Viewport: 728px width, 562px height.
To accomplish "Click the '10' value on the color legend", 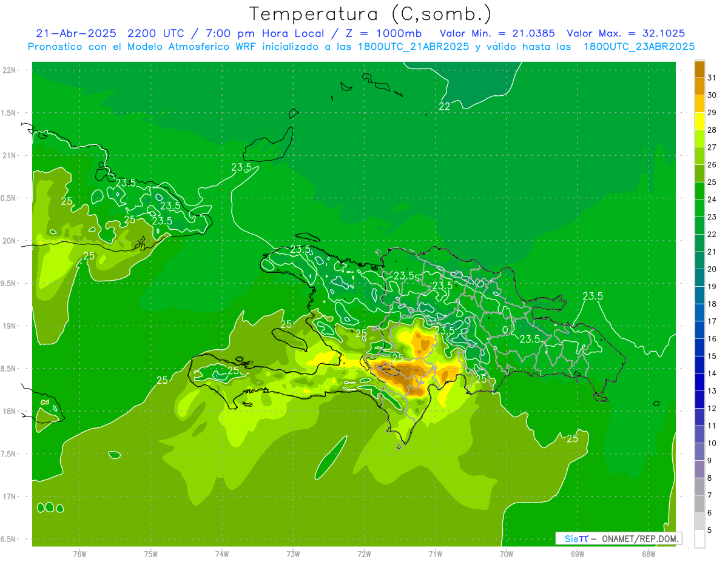I will point(712,443).
